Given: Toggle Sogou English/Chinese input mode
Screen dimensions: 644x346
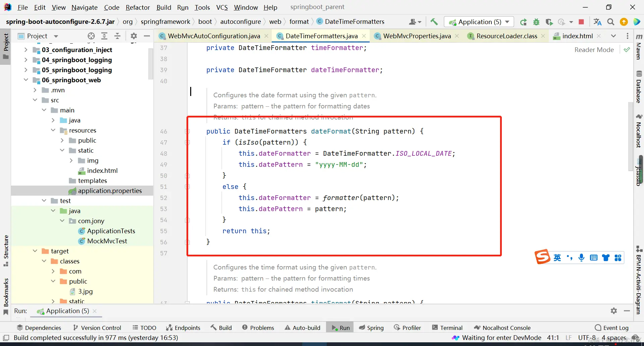Looking at the screenshot, I should point(557,257).
